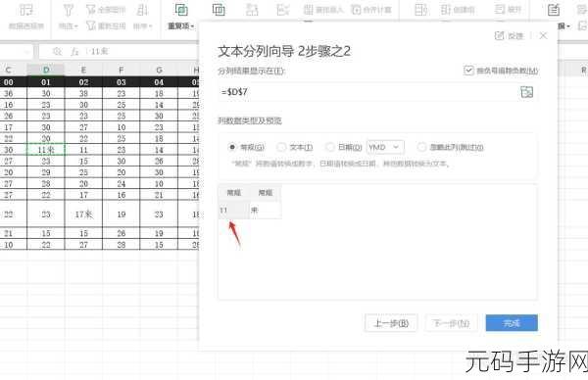Click the disabled Next step (下一步) button
The height and width of the screenshot is (380, 588).
451,323
